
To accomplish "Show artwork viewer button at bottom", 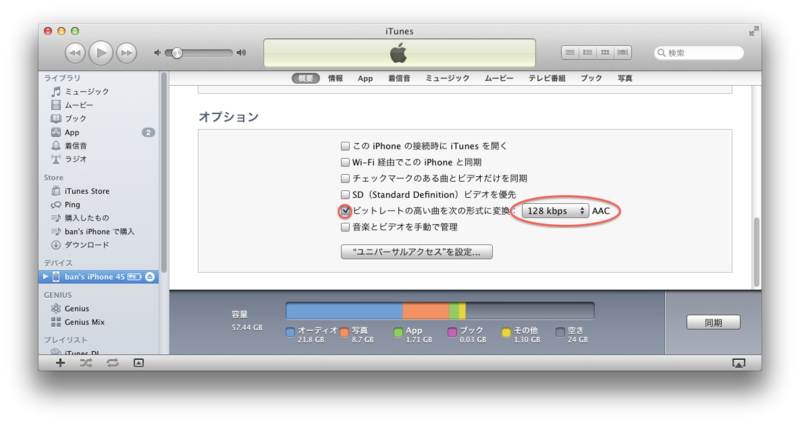I will click(x=138, y=363).
